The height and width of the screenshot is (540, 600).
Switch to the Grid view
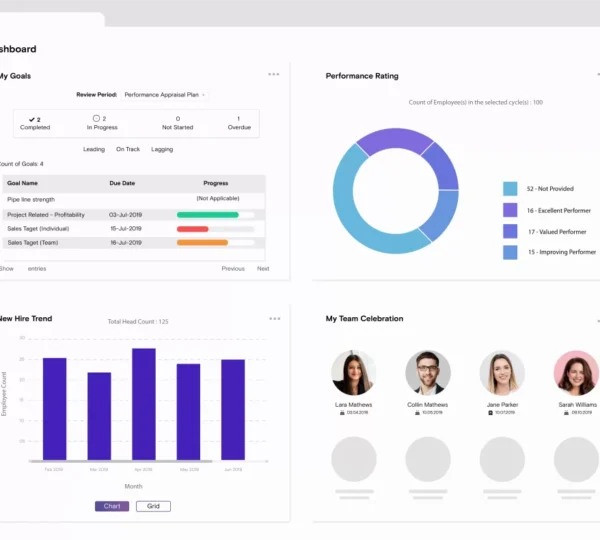pyautogui.click(x=153, y=506)
